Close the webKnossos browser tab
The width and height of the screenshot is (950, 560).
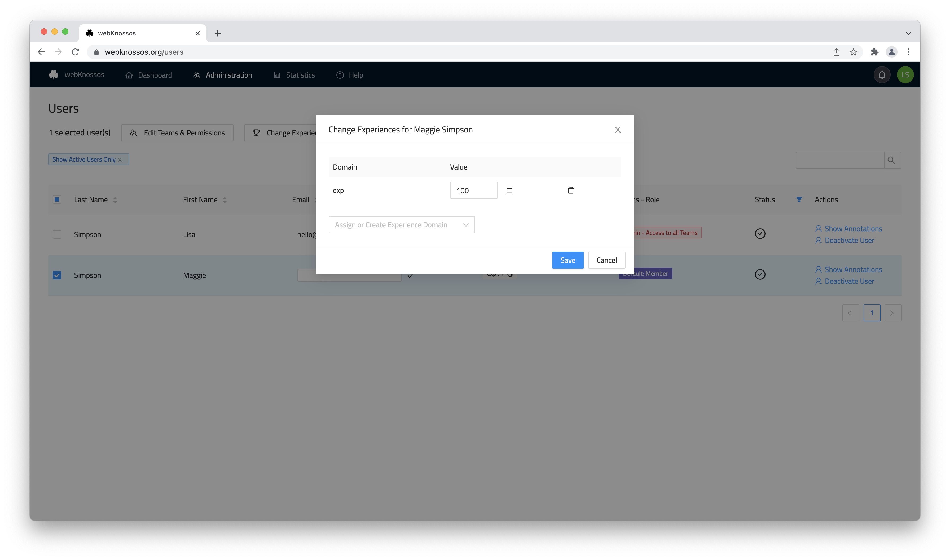[197, 33]
